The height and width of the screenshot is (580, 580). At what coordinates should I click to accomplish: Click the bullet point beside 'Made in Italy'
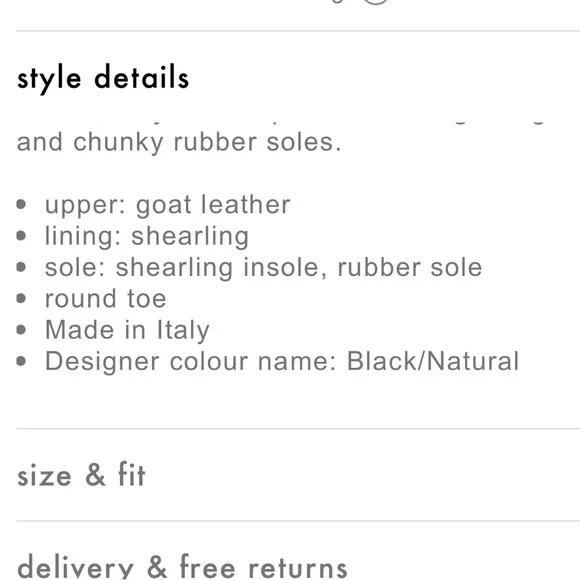pos(21,330)
